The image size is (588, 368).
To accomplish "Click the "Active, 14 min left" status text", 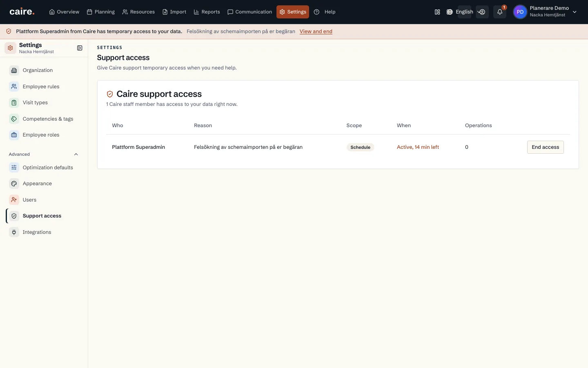I will [x=418, y=147].
